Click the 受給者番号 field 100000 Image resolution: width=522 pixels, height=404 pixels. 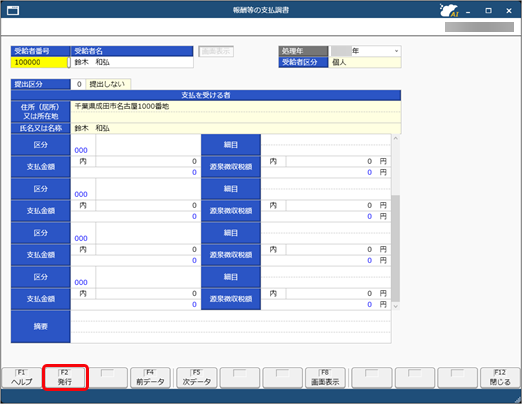[x=39, y=62]
